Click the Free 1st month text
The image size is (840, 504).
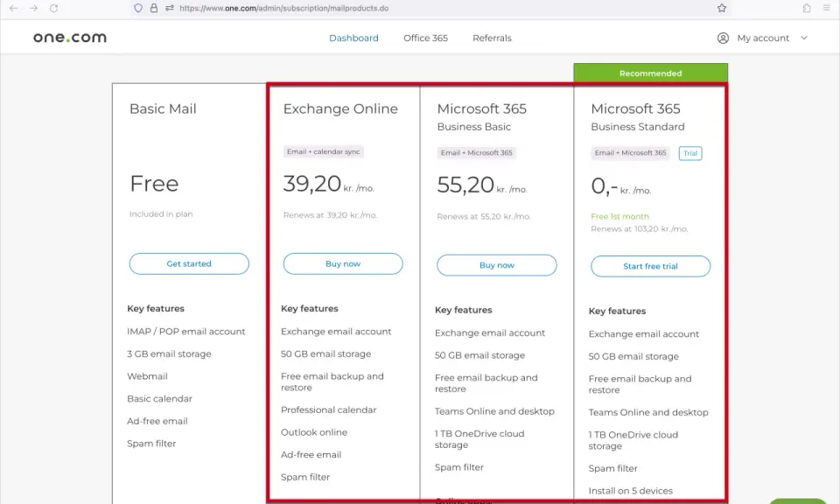619,216
